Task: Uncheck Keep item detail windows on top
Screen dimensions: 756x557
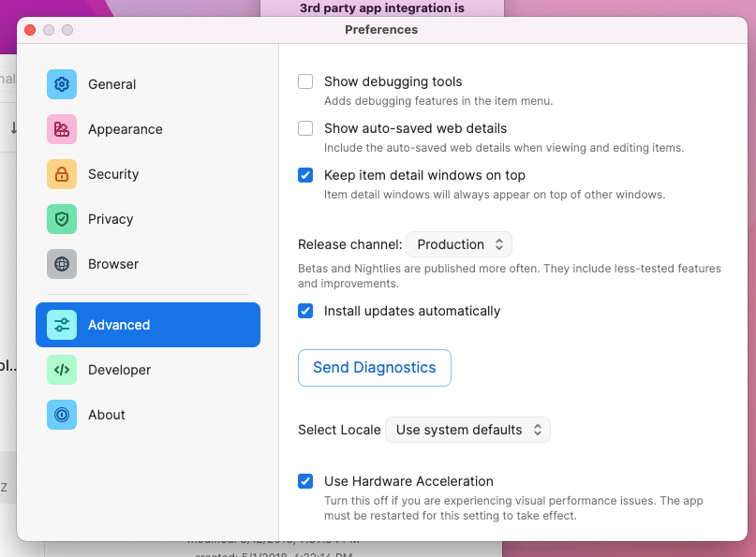Action: 305,175
